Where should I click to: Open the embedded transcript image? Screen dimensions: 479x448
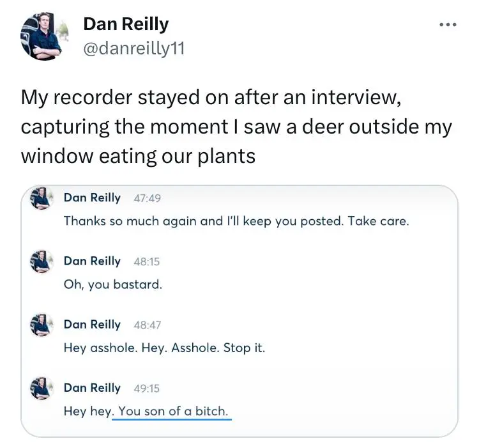(240, 311)
